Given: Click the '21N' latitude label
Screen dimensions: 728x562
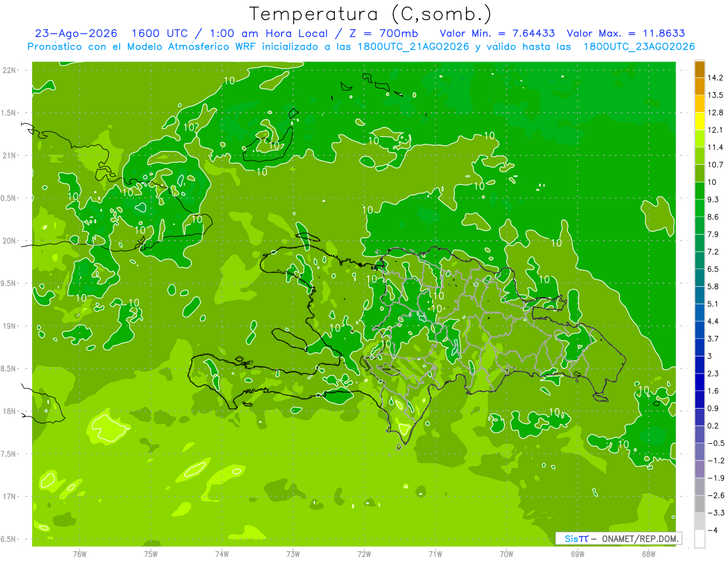Looking at the screenshot, I should pos(9,155).
